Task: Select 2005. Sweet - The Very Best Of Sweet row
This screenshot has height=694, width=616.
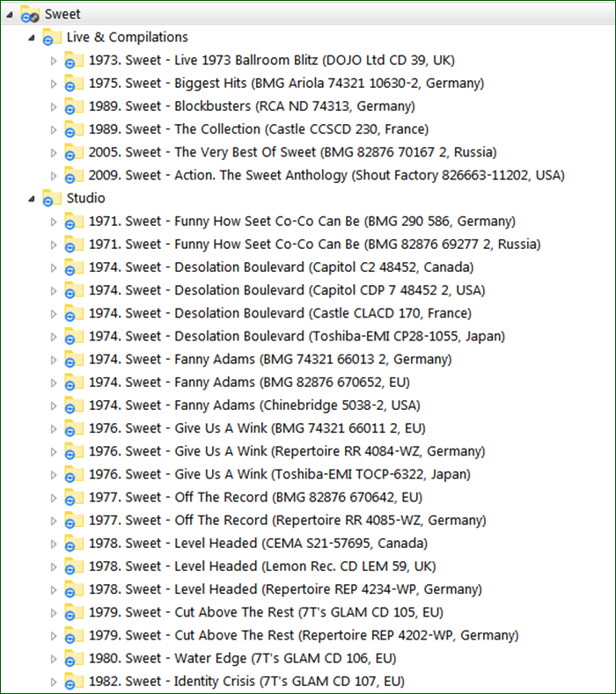Action: coord(292,152)
